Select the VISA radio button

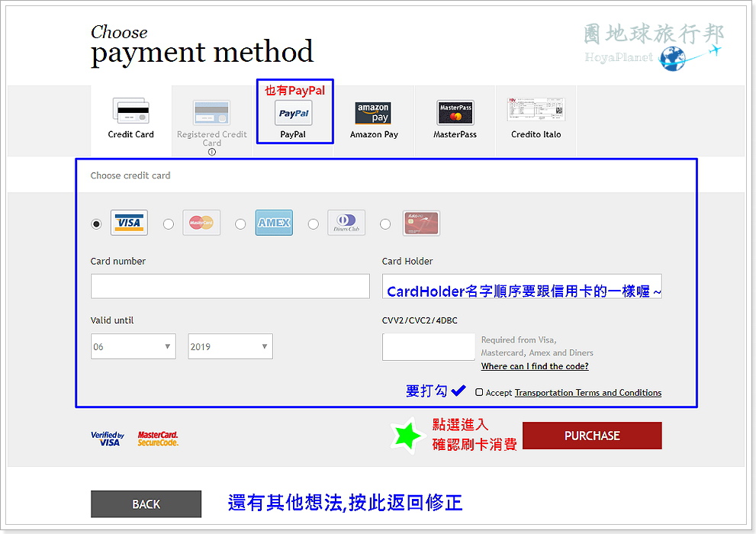[x=96, y=224]
